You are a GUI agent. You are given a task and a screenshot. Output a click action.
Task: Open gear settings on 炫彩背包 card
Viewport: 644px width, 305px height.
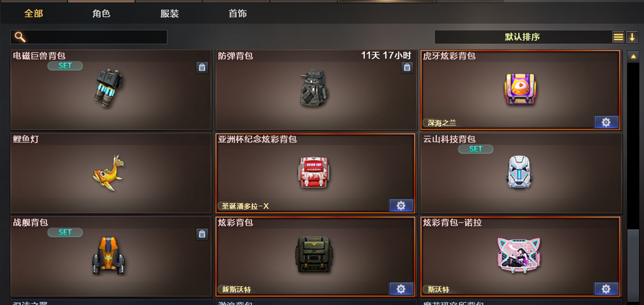pos(401,288)
